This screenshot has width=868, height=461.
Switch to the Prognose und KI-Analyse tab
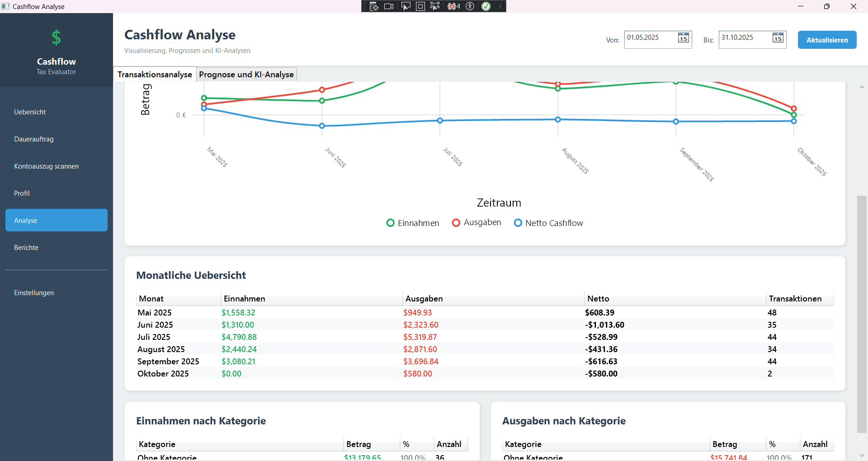tap(246, 74)
